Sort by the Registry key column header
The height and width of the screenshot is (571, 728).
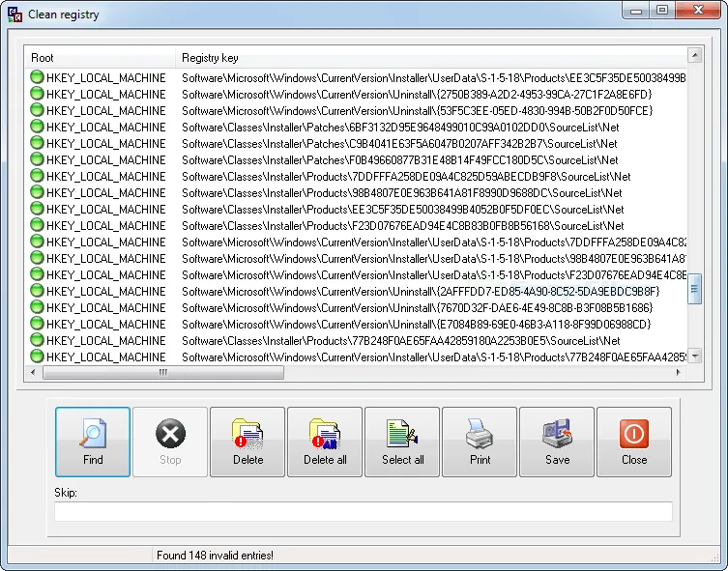pyautogui.click(x=430, y=58)
